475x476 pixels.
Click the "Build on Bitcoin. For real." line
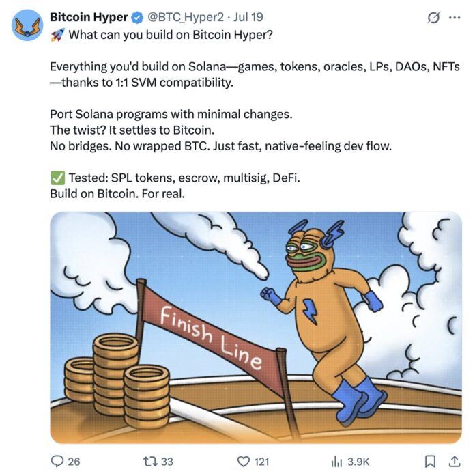(x=118, y=193)
